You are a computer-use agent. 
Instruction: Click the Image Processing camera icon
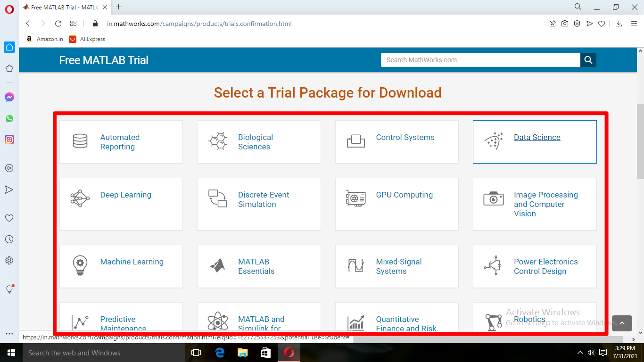click(493, 198)
